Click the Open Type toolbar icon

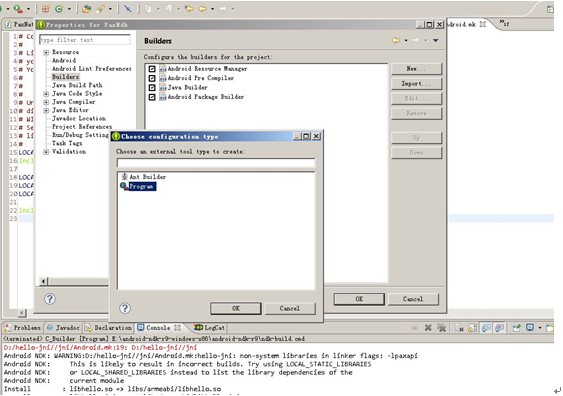click(x=86, y=9)
